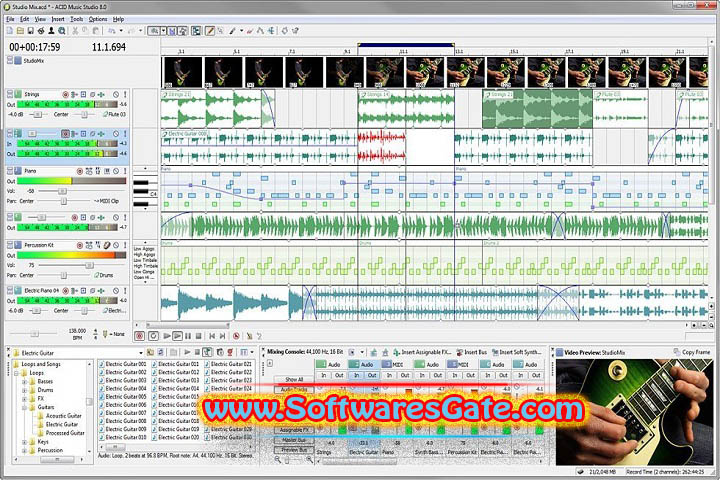
Task: Jump to project start
Action: [x=212, y=336]
